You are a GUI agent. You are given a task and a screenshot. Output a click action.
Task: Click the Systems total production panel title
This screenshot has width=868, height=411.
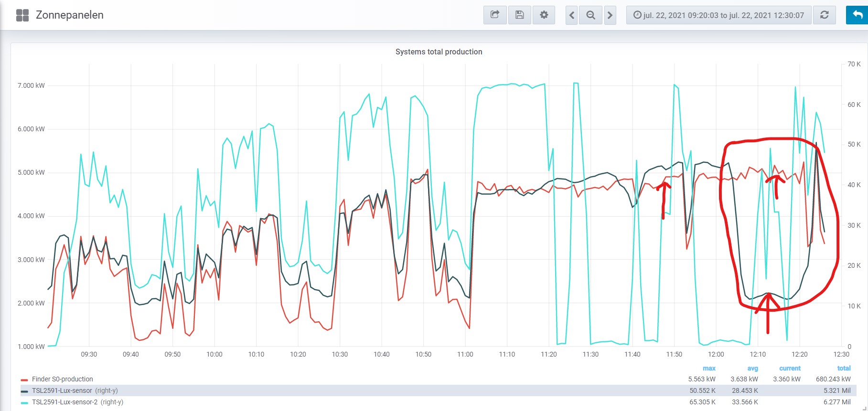point(439,52)
